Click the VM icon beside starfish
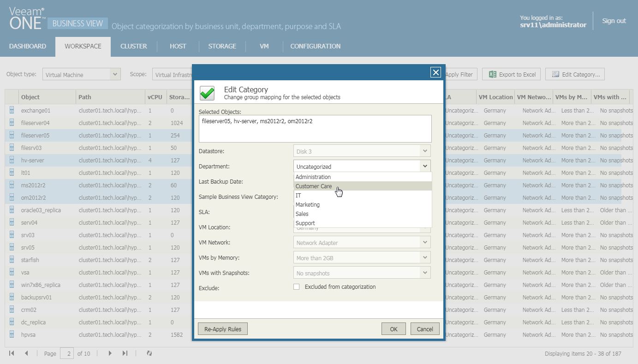This screenshot has width=638, height=364. [12, 260]
